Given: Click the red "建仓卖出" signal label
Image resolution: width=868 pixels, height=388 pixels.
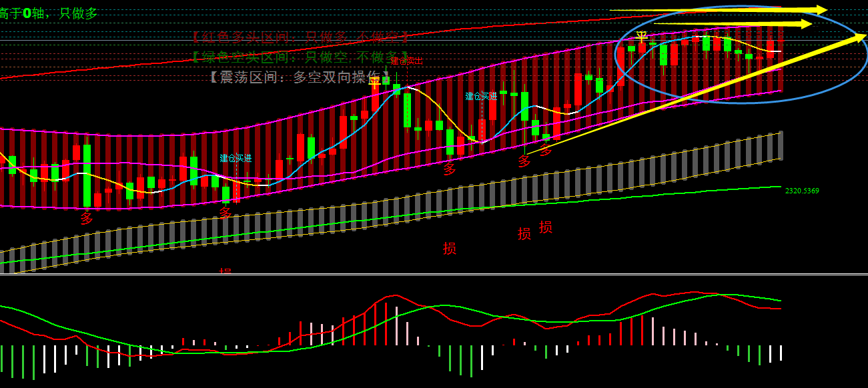Looking at the screenshot, I should [x=406, y=61].
